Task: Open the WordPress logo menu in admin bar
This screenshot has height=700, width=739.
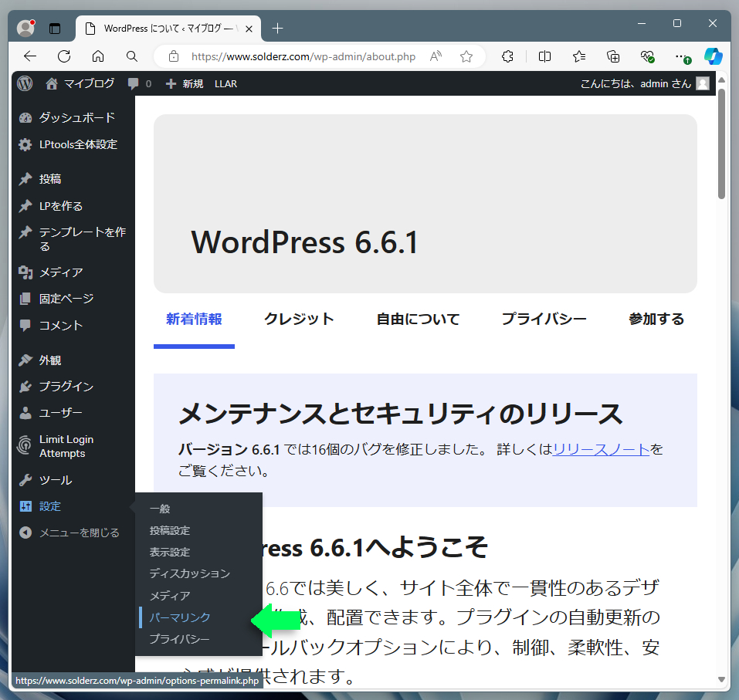Action: (x=25, y=84)
